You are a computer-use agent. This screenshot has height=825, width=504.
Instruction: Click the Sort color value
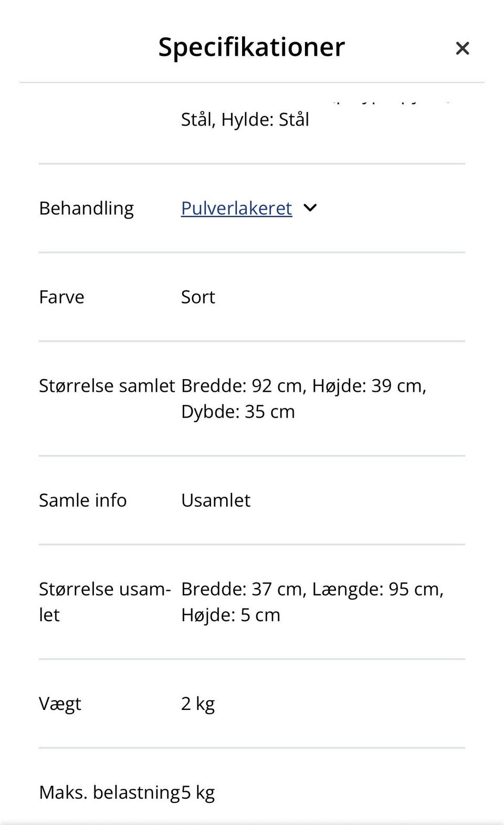(198, 297)
